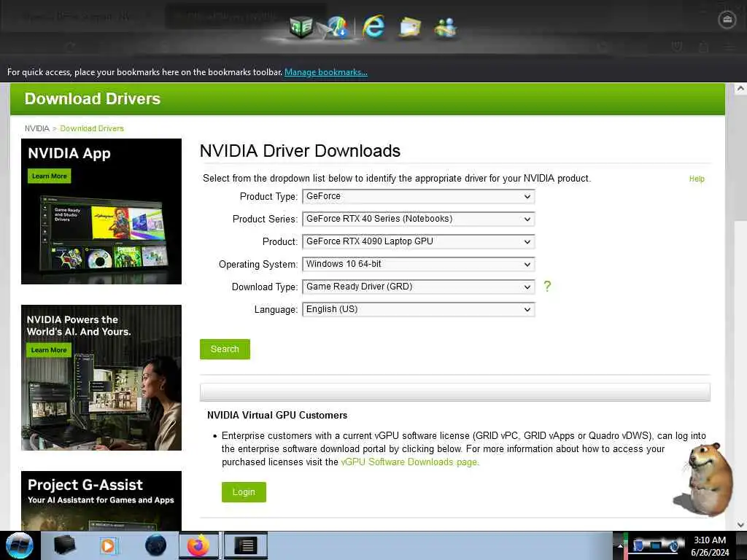Open the Messenger people icon in dock
The image size is (747, 560).
[446, 28]
